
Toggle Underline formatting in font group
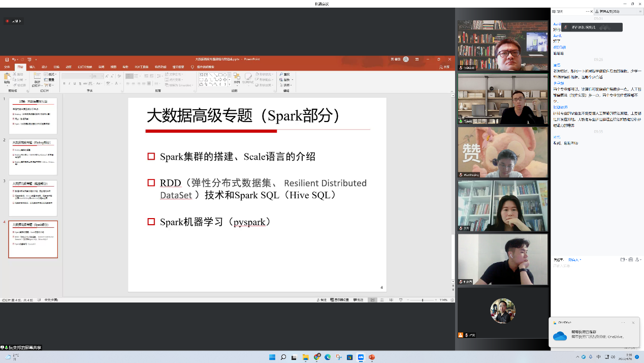coord(74,83)
